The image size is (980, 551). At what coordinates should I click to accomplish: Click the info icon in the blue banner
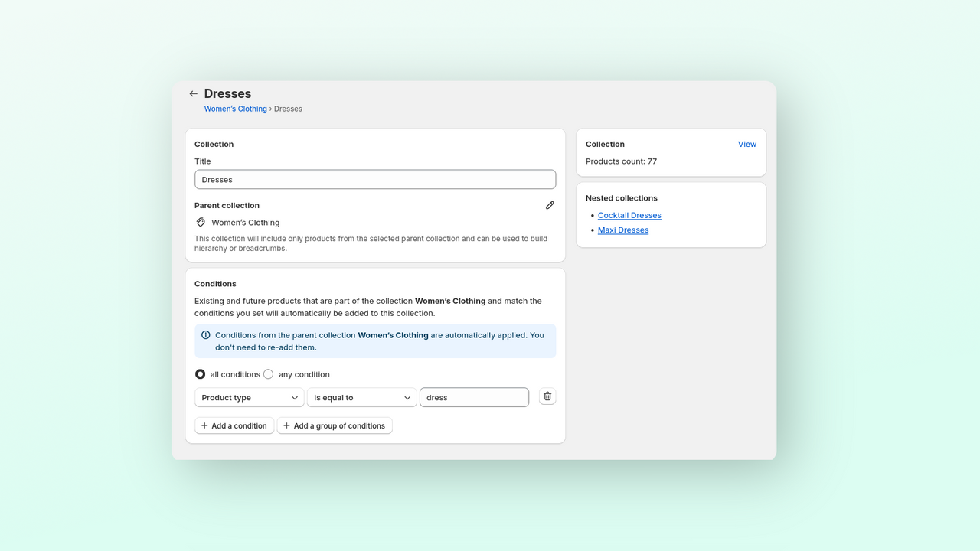tap(206, 335)
